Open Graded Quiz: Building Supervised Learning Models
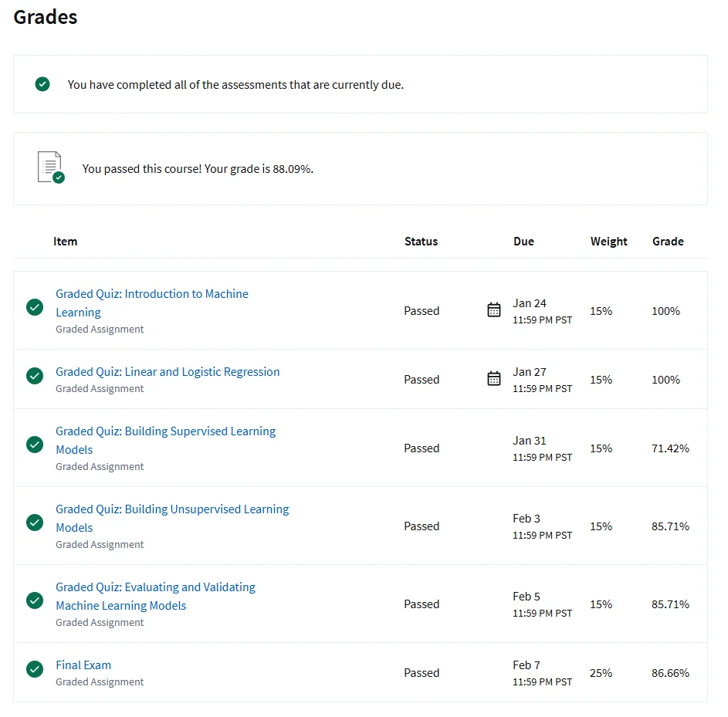 pos(165,431)
